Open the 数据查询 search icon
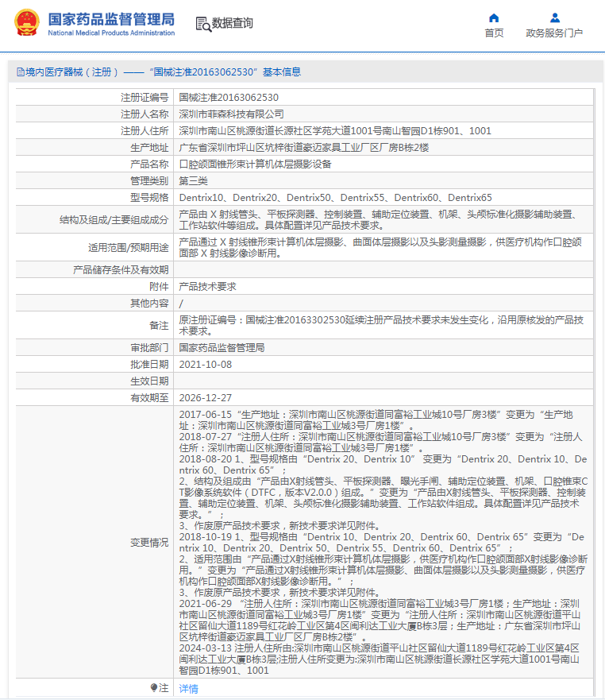This screenshot has height=700, width=605. pyautogui.click(x=203, y=24)
